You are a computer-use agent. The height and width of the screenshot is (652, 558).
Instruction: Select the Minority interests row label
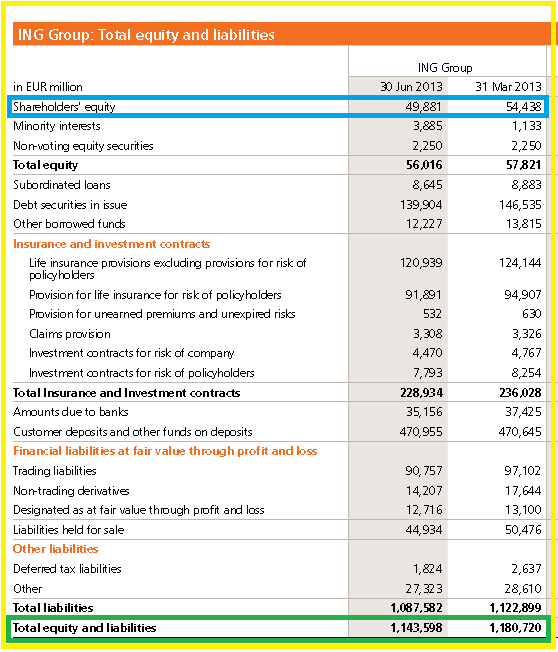click(x=57, y=126)
